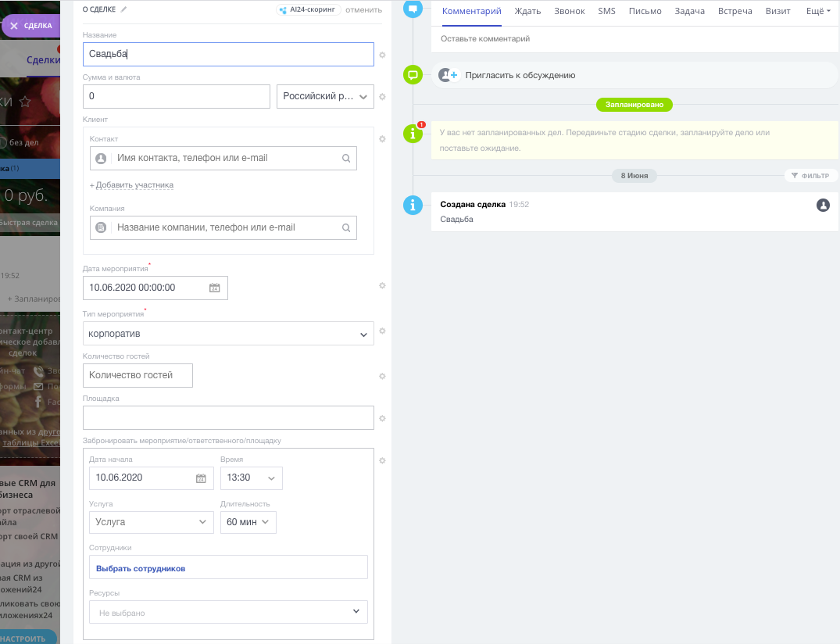Click the amount field showing 0
This screenshot has width=840, height=644.
177,96
